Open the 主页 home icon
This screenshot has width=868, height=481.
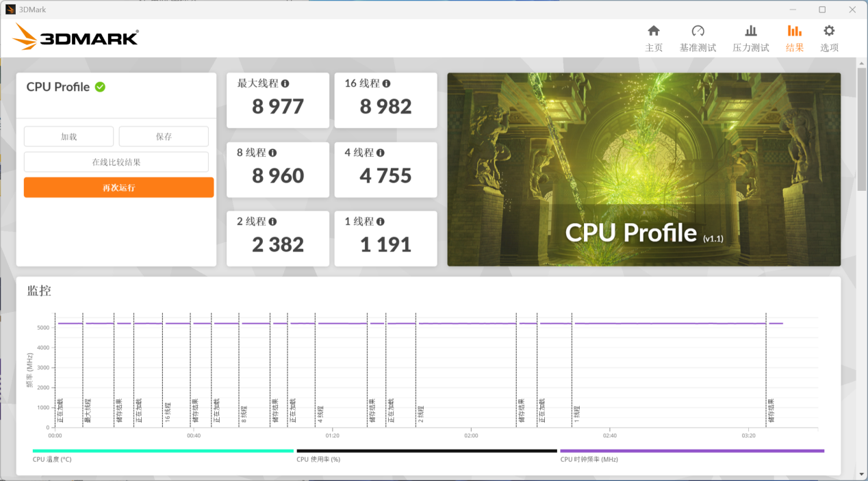click(654, 31)
